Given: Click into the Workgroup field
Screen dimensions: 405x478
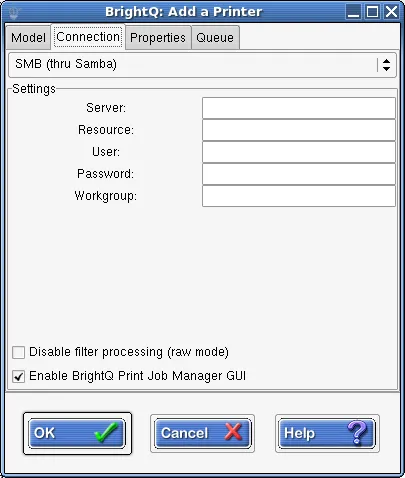Looking at the screenshot, I should (x=299, y=196).
